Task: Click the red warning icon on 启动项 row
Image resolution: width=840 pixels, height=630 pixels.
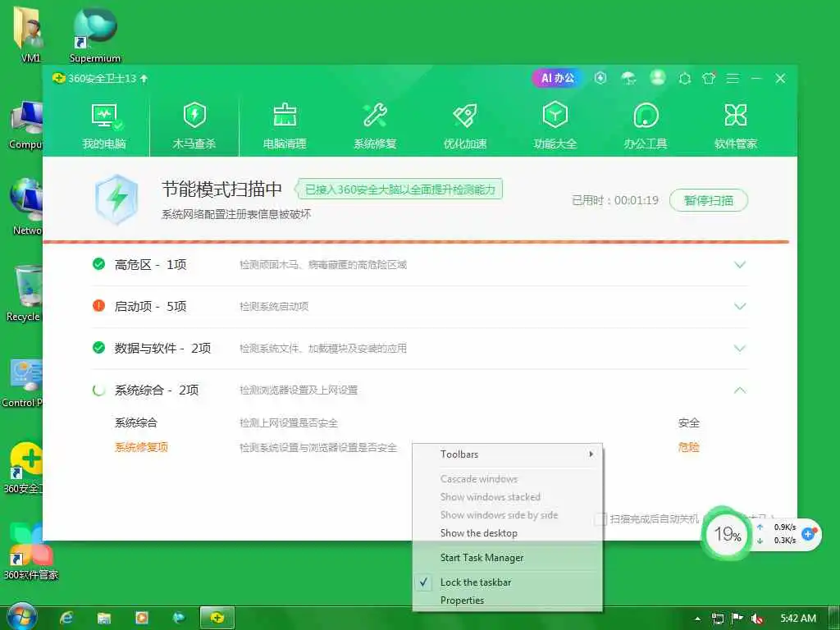Action: point(98,306)
